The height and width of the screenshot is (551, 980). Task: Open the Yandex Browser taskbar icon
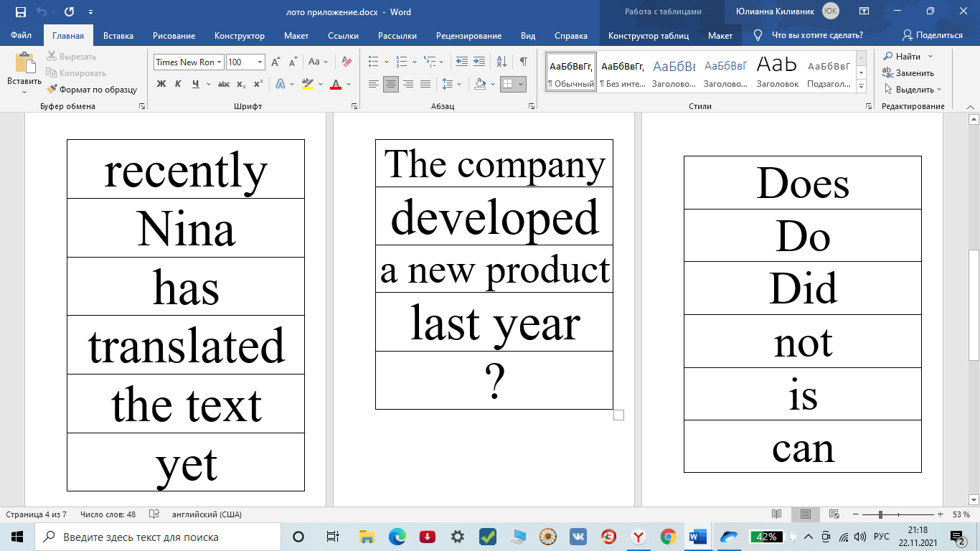tap(638, 537)
